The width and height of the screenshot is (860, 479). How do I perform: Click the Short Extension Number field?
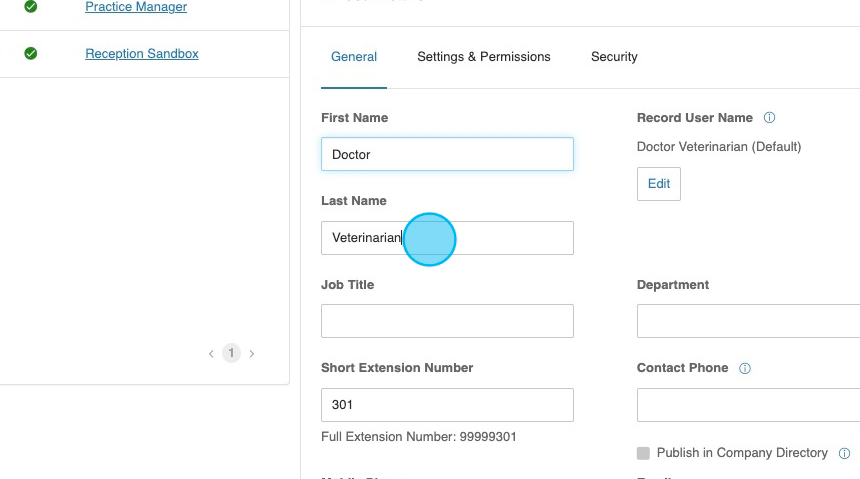pos(447,405)
